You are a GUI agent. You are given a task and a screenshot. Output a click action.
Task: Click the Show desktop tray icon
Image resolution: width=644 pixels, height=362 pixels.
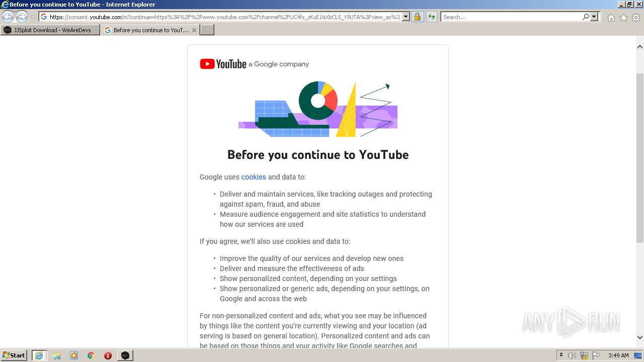pyautogui.click(x=638, y=355)
